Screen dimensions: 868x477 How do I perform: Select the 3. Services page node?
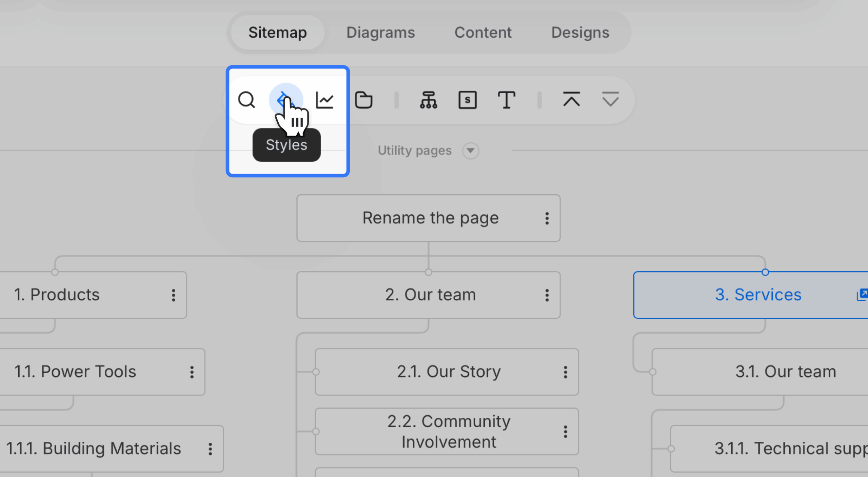click(x=751, y=295)
